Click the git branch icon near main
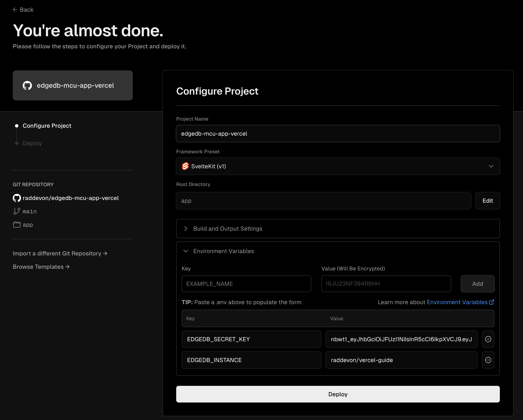Viewport: 523px width, 420px height. click(x=17, y=211)
